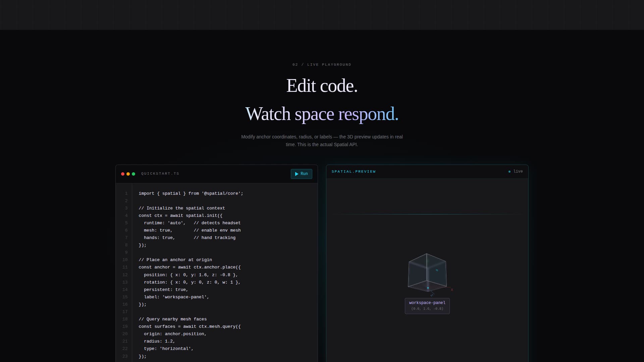Click the yellow window dot in the editor
Screen dimensions: 644x362
pyautogui.click(x=128, y=174)
